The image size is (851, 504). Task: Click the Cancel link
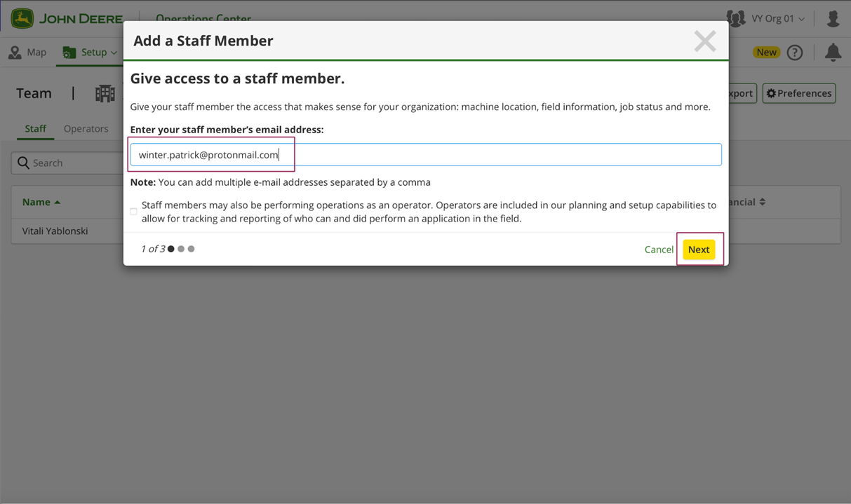tap(659, 250)
